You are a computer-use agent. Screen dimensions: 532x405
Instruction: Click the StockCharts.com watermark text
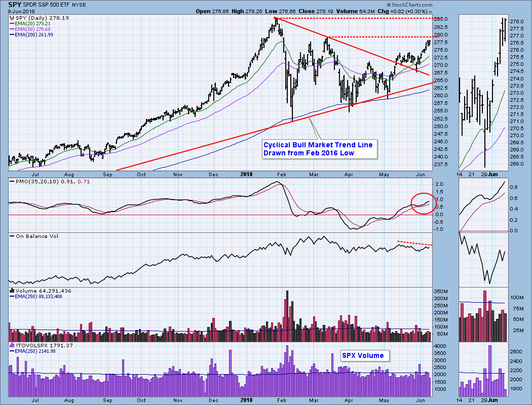point(409,5)
